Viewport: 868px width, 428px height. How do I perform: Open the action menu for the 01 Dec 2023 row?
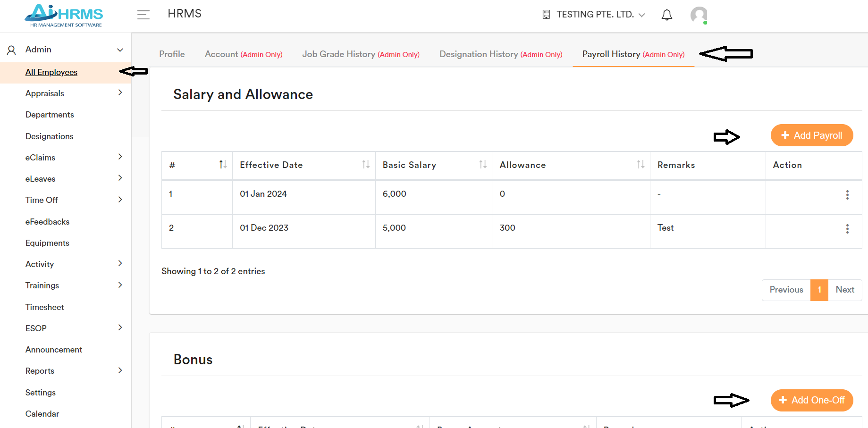(847, 229)
